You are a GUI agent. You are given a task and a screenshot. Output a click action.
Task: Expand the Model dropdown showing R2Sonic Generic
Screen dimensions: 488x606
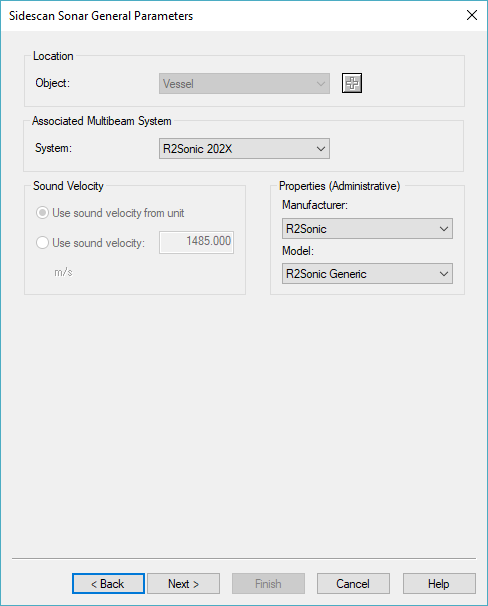(x=367, y=274)
